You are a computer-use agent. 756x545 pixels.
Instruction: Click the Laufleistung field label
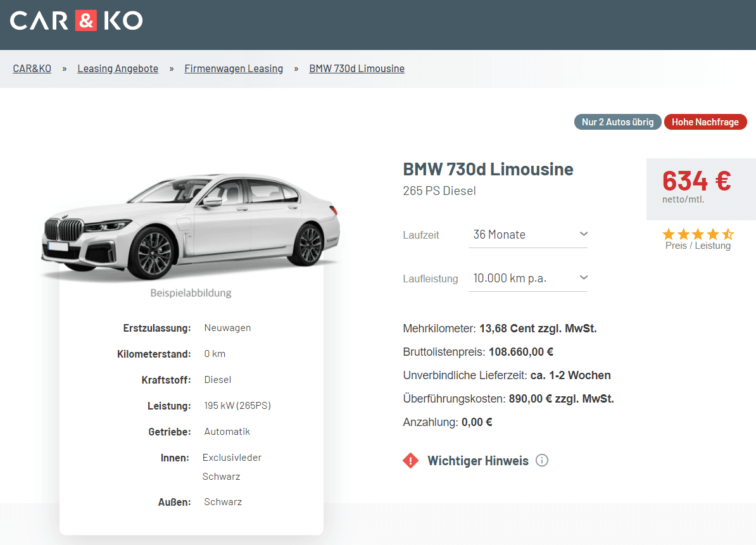tap(431, 279)
